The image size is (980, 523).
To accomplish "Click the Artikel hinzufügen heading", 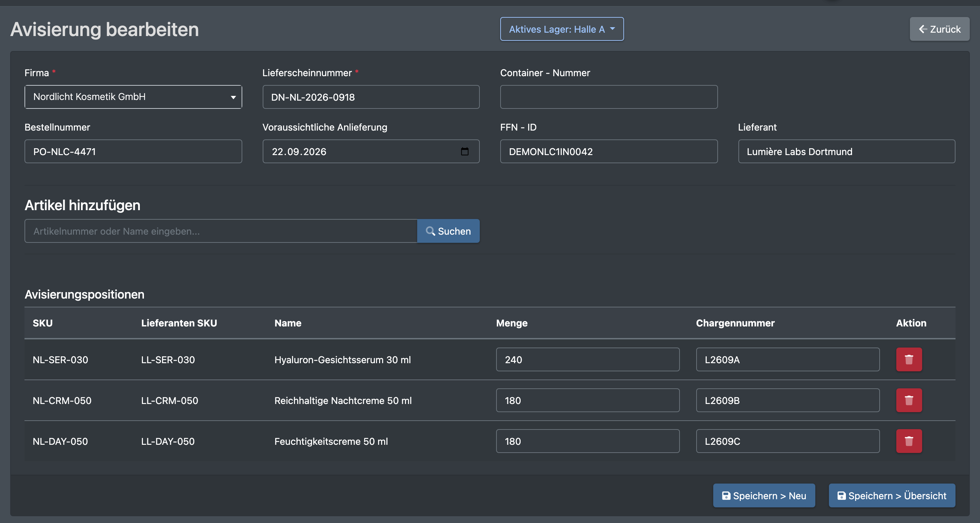I will coord(83,205).
